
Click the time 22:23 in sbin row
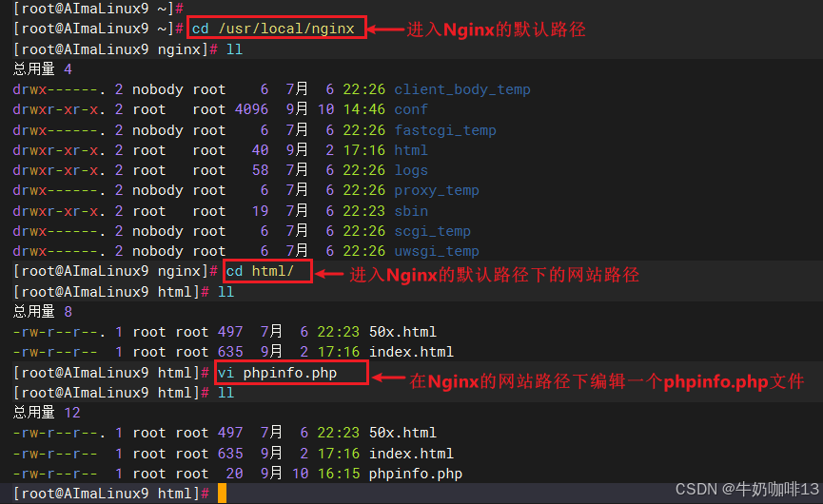pyautogui.click(x=363, y=211)
